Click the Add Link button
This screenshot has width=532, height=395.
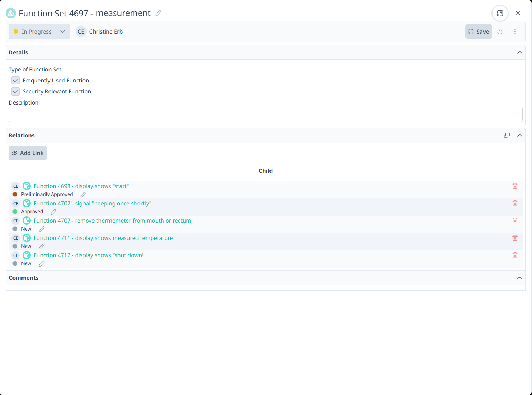tap(28, 153)
